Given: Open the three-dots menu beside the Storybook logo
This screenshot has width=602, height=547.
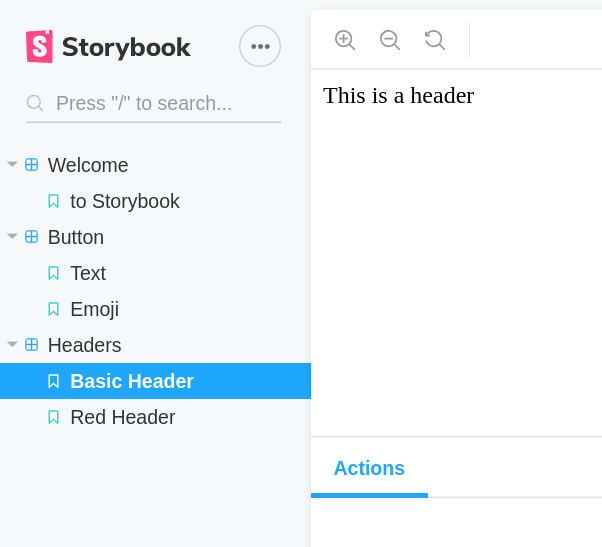Looking at the screenshot, I should [x=260, y=46].
